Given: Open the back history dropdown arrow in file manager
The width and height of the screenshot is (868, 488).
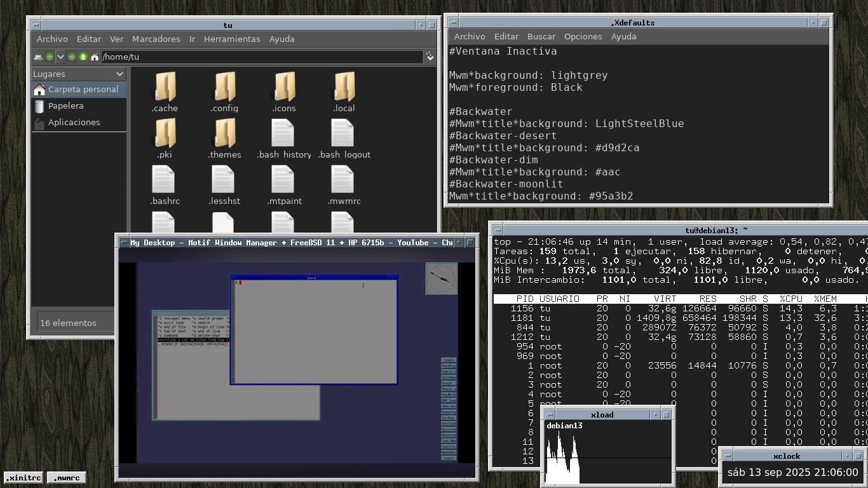Looking at the screenshot, I should pos(60,57).
